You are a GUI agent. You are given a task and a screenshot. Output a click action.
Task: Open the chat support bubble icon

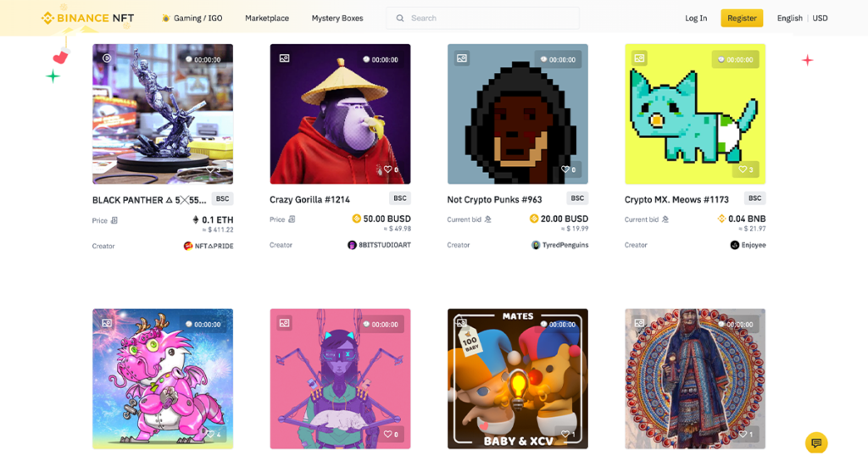(816, 442)
